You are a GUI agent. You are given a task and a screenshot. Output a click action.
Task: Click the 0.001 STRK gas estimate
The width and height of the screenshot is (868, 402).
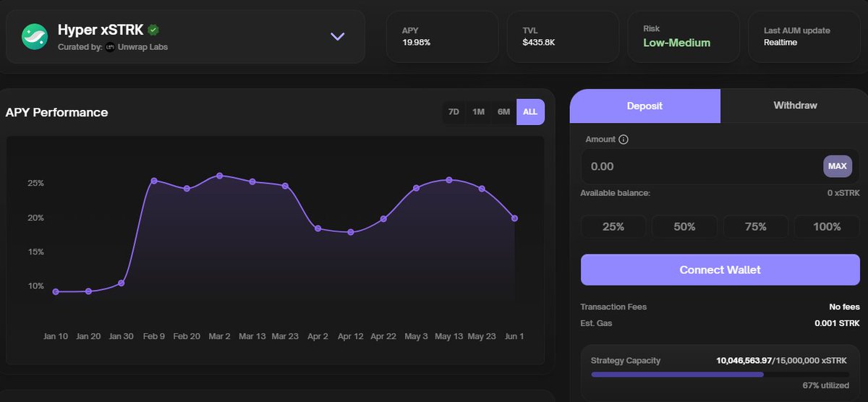[x=837, y=323]
